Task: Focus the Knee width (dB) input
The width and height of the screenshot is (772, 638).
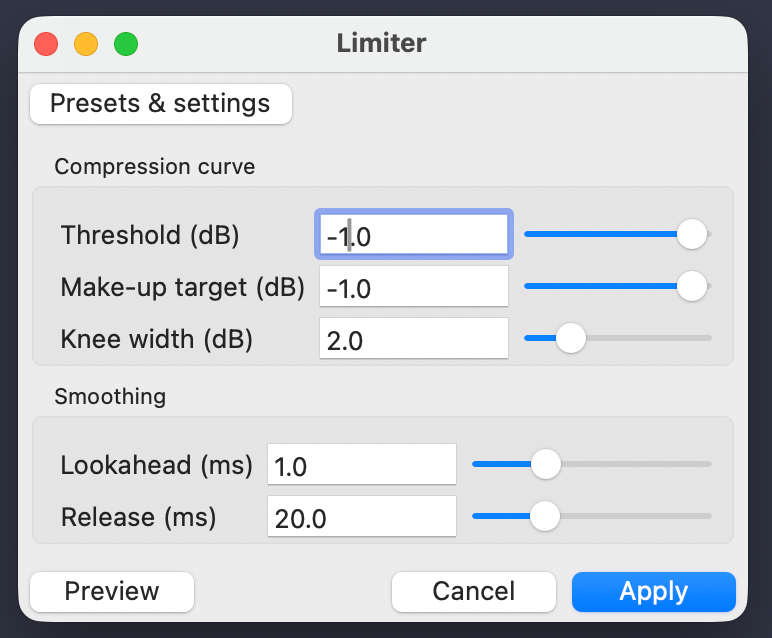Action: pos(413,340)
